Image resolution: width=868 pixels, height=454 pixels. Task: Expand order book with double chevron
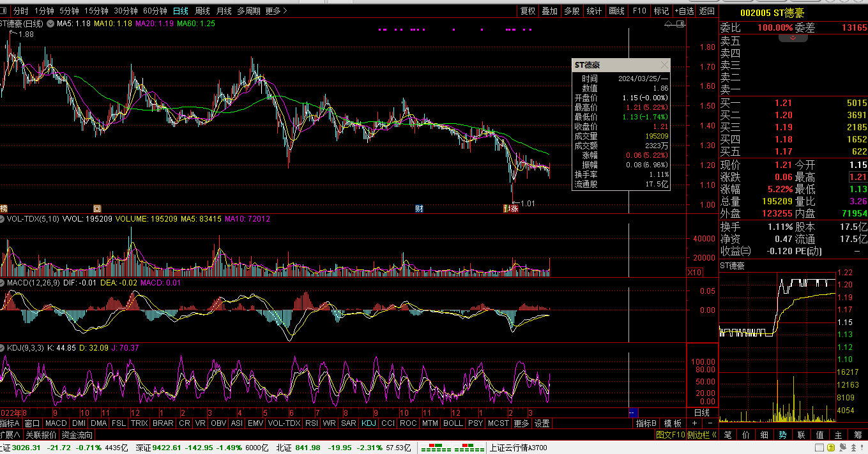[793, 38]
